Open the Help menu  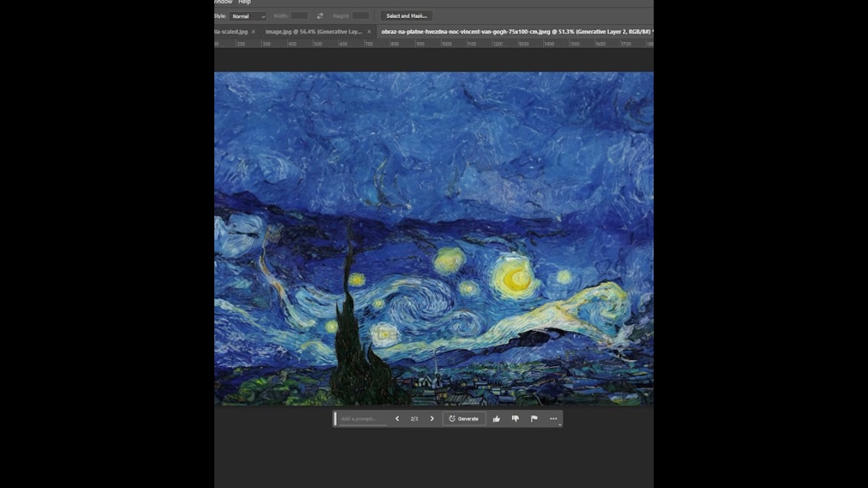(x=245, y=2)
